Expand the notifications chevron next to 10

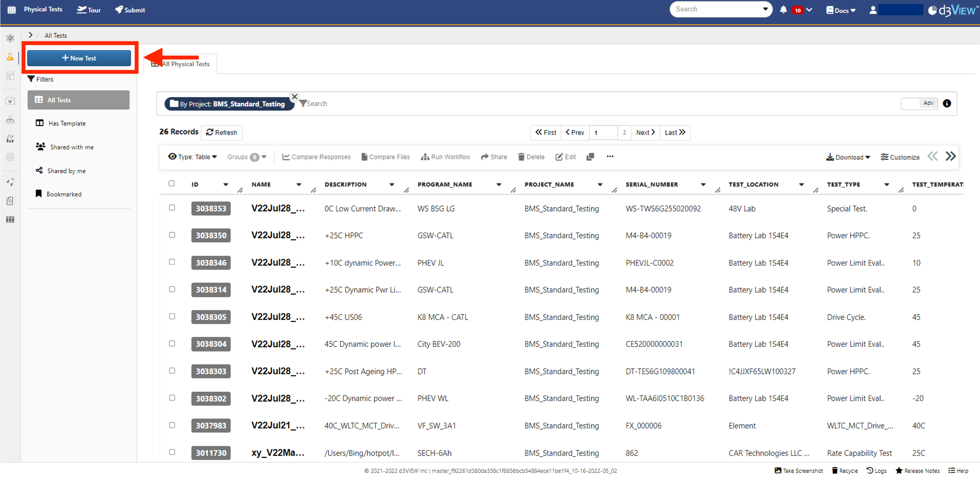(809, 10)
